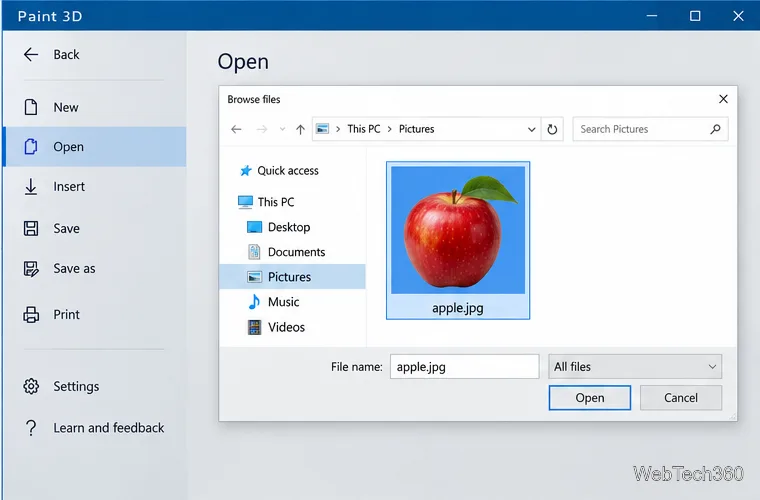760x500 pixels.
Task: Select New in the sidebar menu
Action: point(95,107)
